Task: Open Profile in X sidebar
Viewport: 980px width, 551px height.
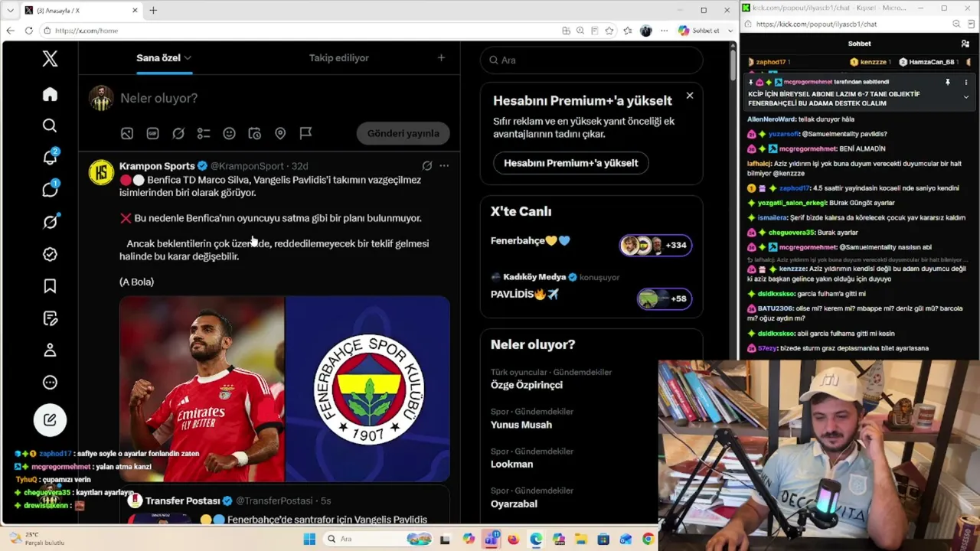Action: coord(50,350)
